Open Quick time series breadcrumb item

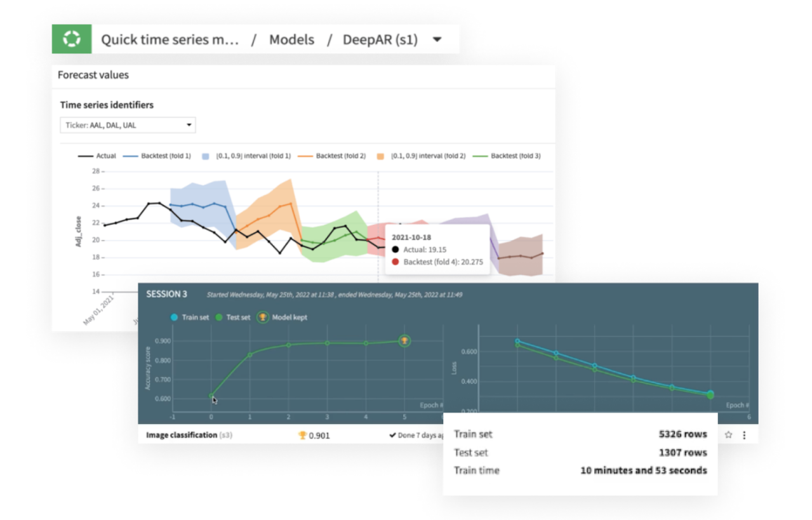click(170, 40)
